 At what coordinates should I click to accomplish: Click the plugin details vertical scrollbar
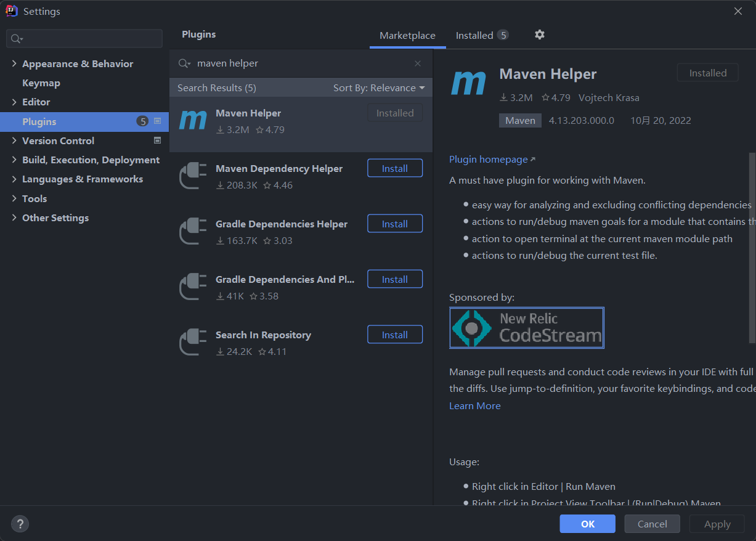point(752,248)
